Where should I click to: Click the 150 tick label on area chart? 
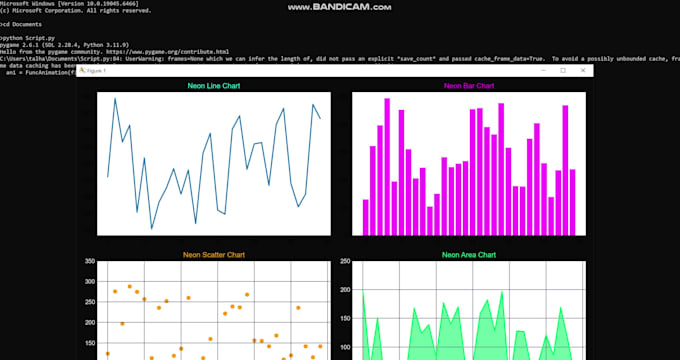tap(345, 319)
